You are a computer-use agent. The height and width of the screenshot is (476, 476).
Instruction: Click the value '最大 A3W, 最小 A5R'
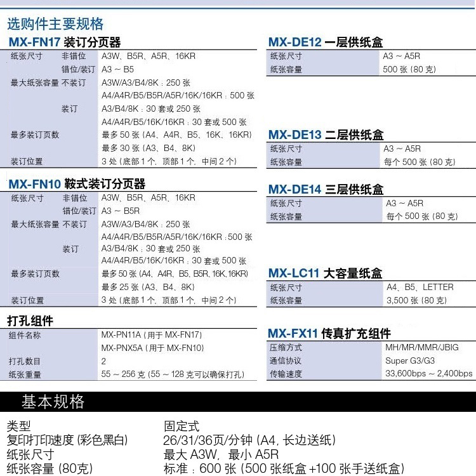click(221, 454)
